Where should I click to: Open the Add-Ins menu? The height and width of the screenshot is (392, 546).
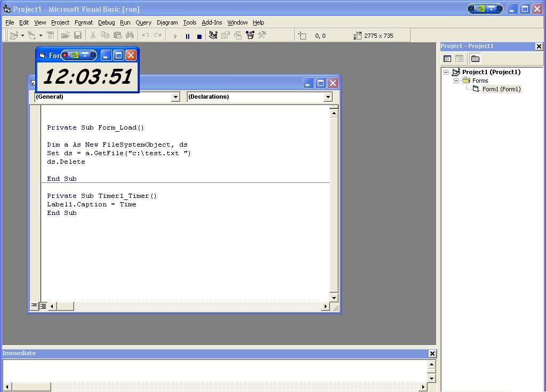coord(212,22)
